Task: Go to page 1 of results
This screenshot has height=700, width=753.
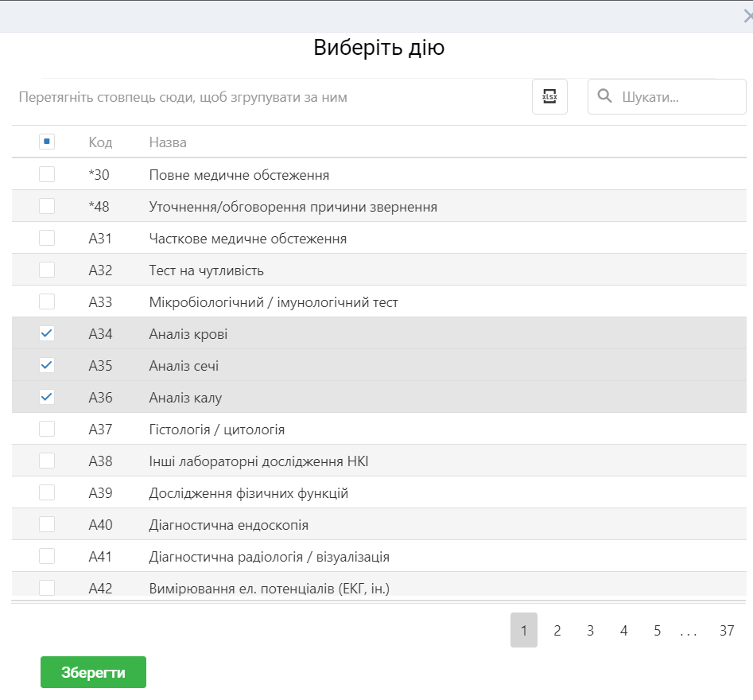Action: pyautogui.click(x=524, y=630)
